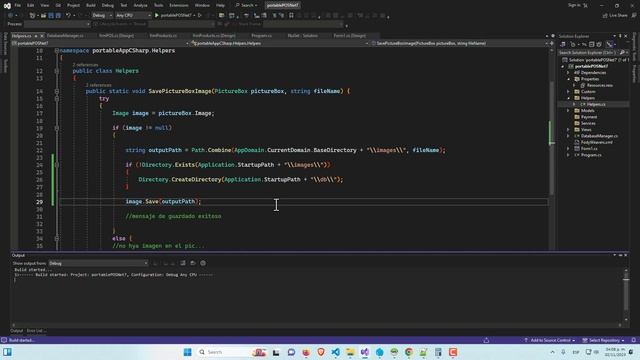This screenshot has width=640, height=360.
Task: Open 'Show output from' Debug dropdown
Action: click(98, 263)
